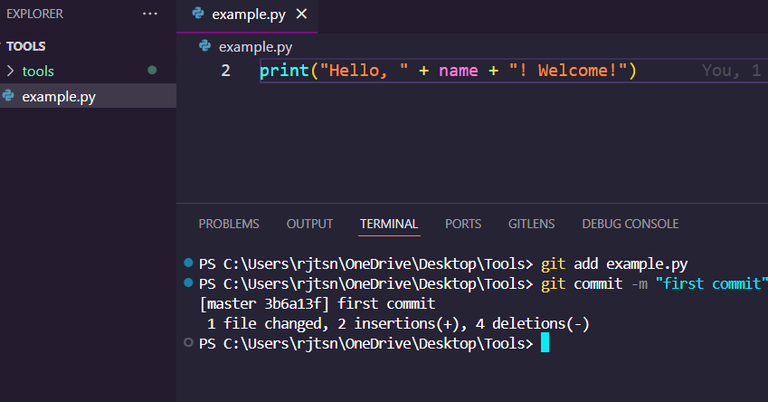Viewport: 768px width, 402px height.
Task: Open the PORTS panel tab
Action: [x=463, y=224]
